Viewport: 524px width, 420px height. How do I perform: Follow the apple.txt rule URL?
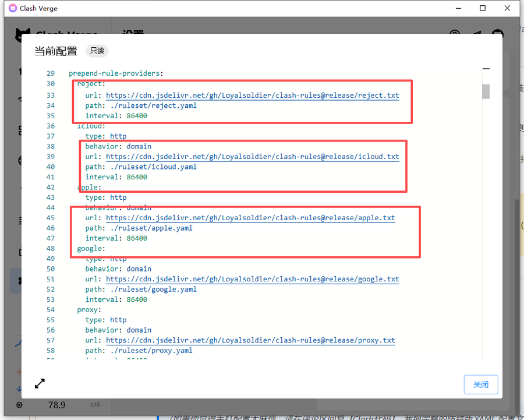(250, 218)
